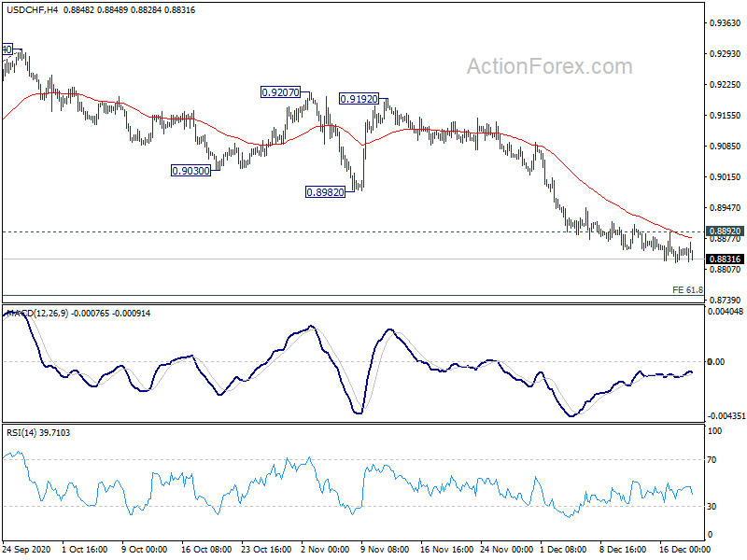The width and height of the screenshot is (747, 560).
Task: Click the 0.92250 price axis value
Action: (726, 85)
